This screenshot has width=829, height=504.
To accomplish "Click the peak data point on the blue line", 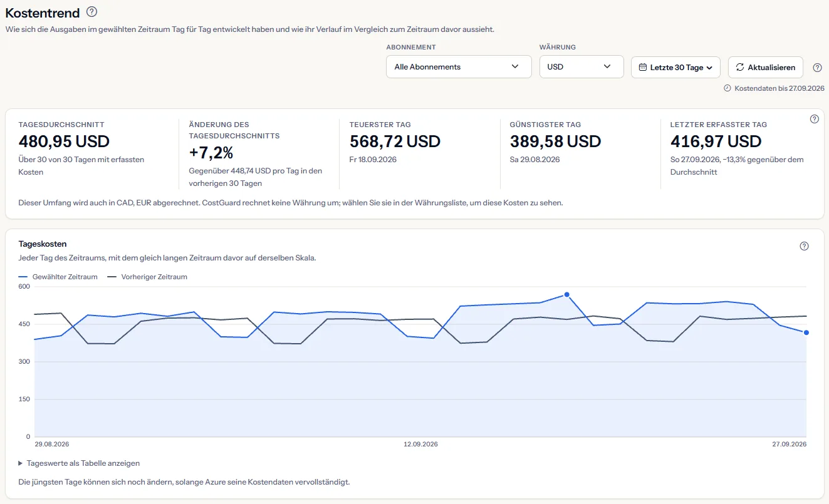I will tap(566, 294).
